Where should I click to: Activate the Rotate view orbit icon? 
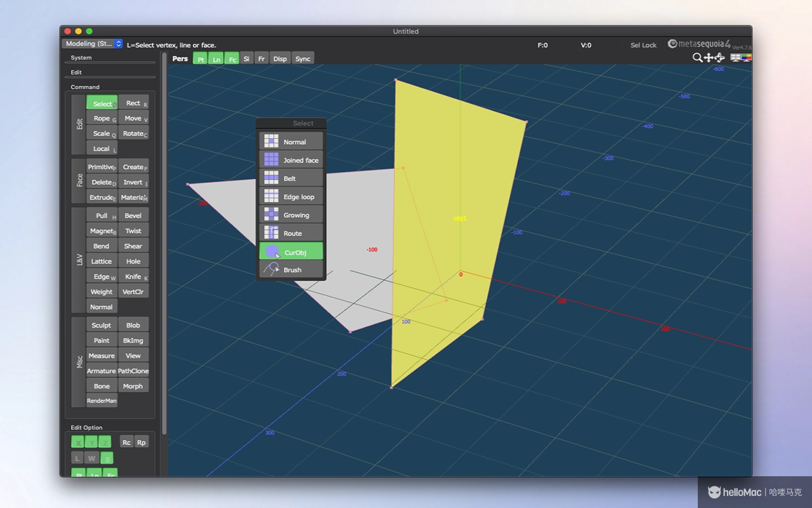(719, 58)
